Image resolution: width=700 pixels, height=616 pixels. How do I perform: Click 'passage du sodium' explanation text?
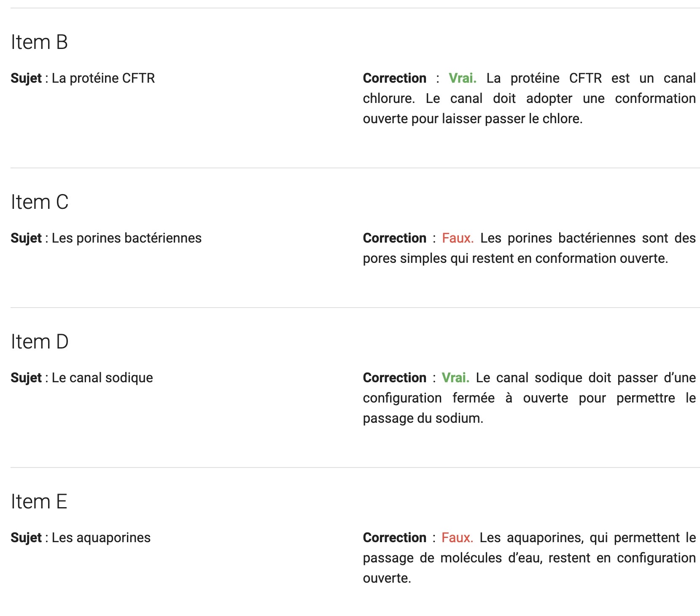pyautogui.click(x=423, y=419)
